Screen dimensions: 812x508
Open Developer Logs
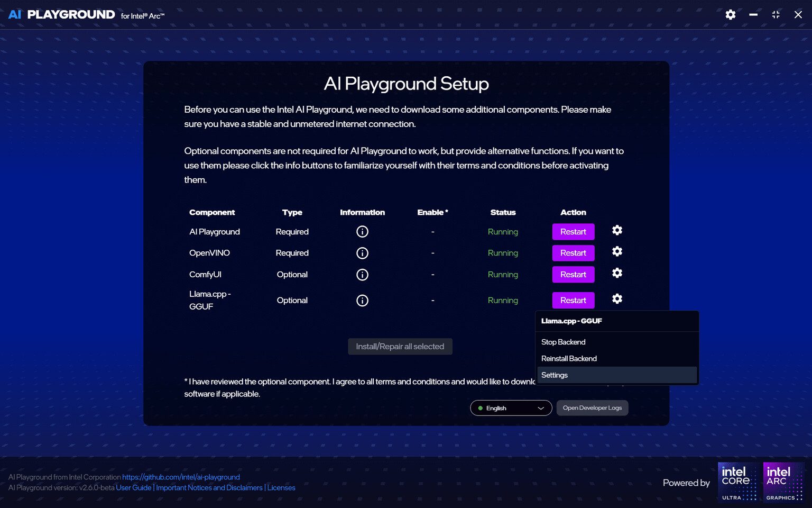point(592,407)
